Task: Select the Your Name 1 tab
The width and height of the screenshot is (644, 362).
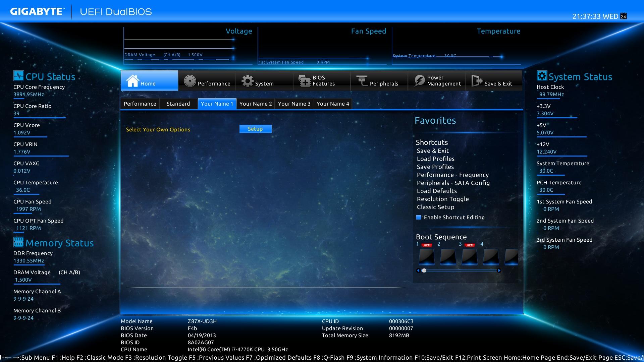Action: pyautogui.click(x=217, y=104)
